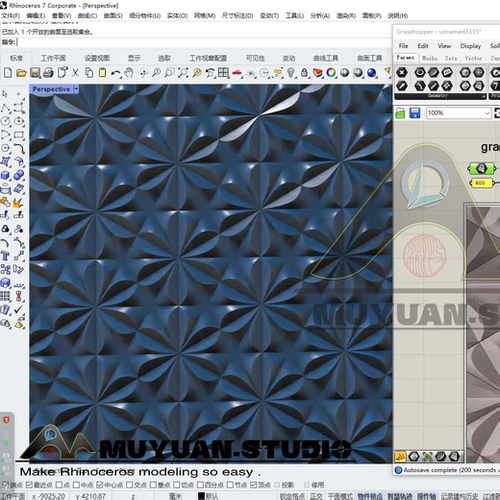Click the Cut scissors icon

76,72
